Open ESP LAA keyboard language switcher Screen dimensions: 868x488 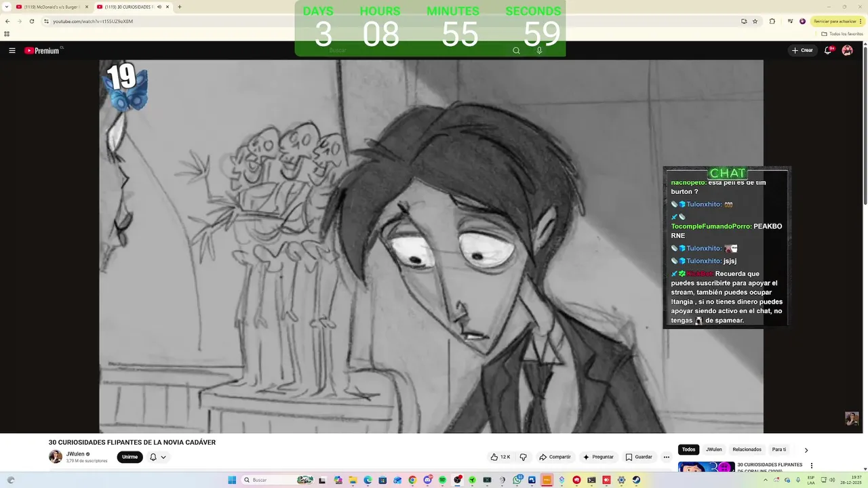[x=811, y=480]
